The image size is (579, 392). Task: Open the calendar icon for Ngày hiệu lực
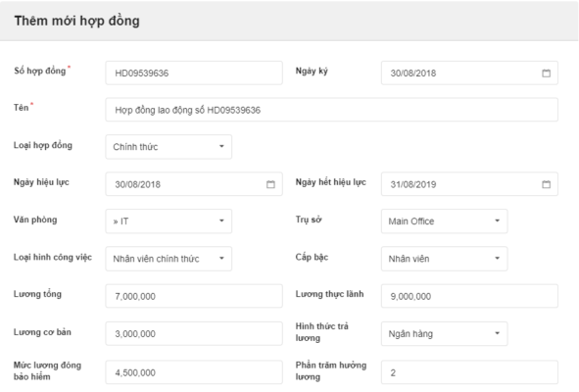[x=270, y=184]
